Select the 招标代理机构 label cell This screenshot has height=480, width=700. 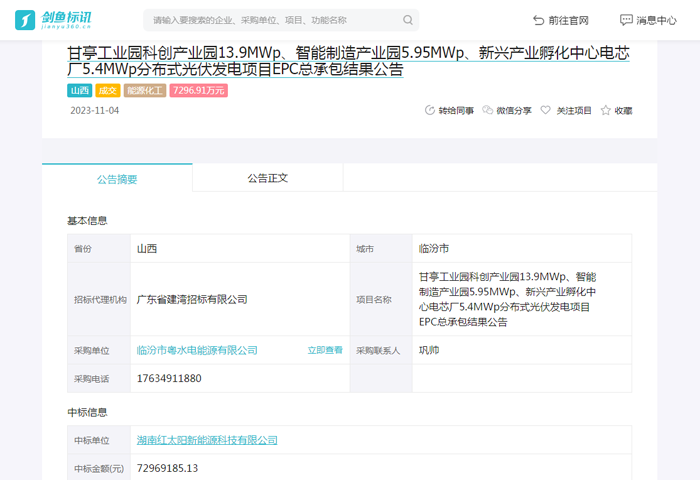point(100,300)
